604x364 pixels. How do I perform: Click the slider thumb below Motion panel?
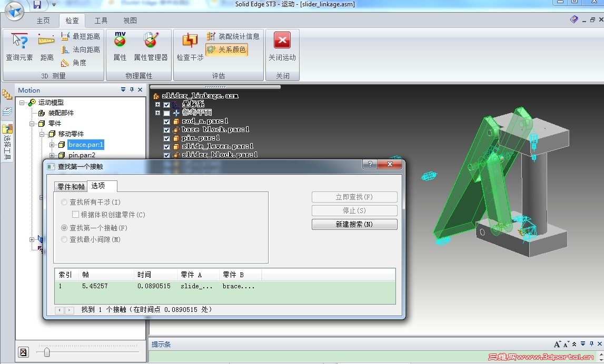47,352
